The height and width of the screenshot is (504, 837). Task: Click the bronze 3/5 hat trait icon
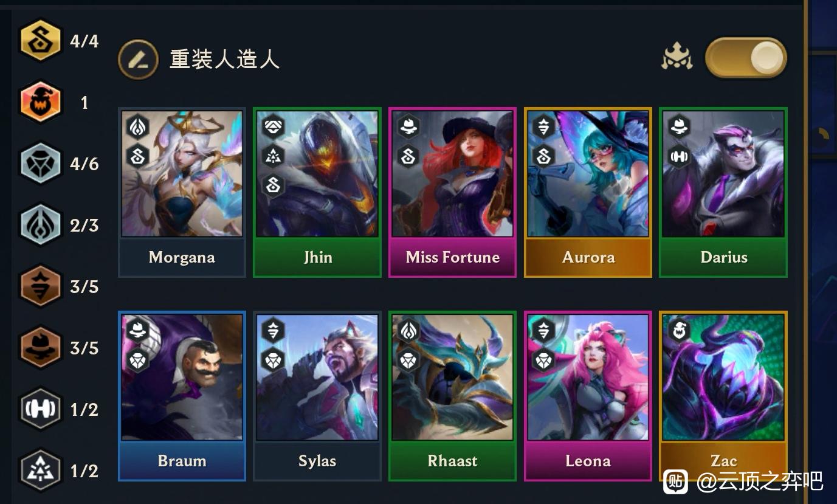[x=41, y=348]
